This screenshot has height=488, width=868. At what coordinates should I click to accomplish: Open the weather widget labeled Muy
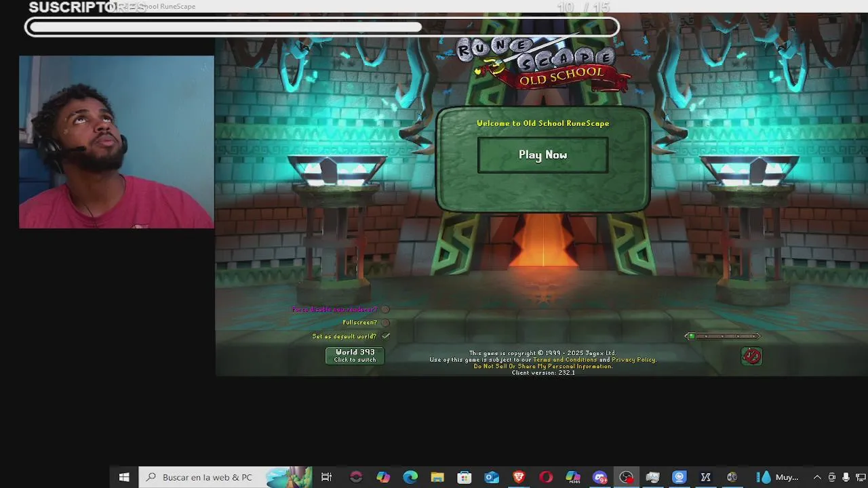(x=778, y=477)
